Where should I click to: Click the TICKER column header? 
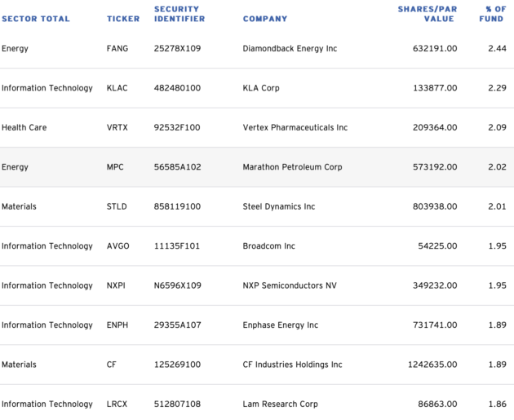click(123, 19)
